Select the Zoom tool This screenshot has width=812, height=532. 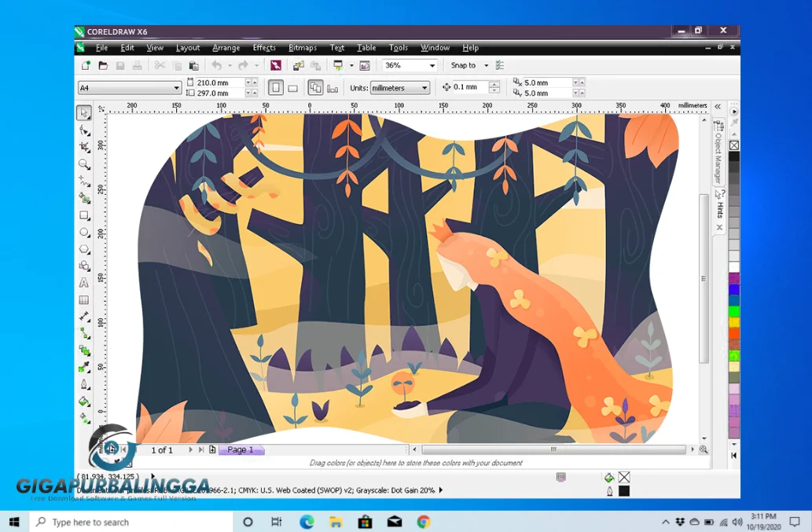coord(84,164)
